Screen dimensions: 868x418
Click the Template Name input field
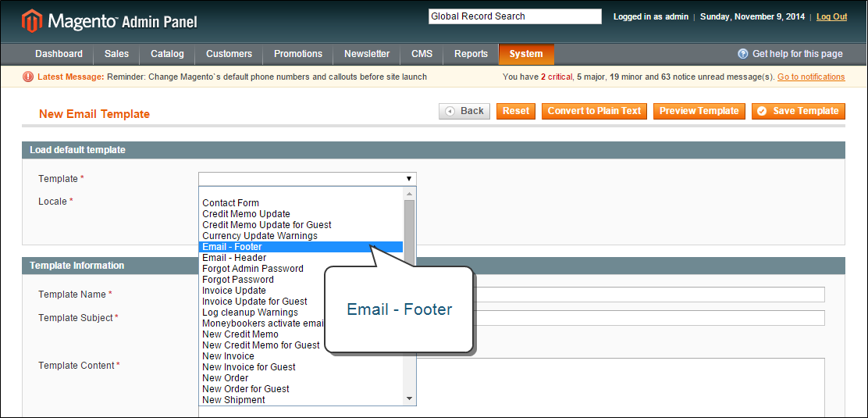tap(649, 295)
